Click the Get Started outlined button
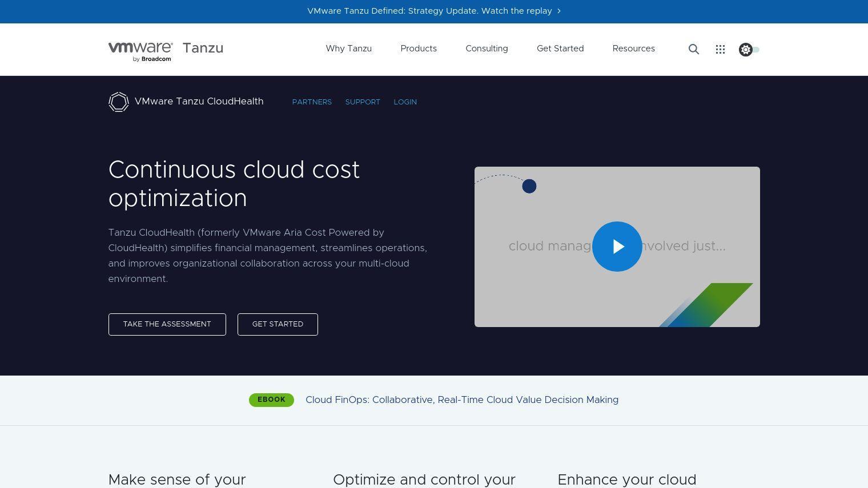The image size is (868, 488). [278, 324]
